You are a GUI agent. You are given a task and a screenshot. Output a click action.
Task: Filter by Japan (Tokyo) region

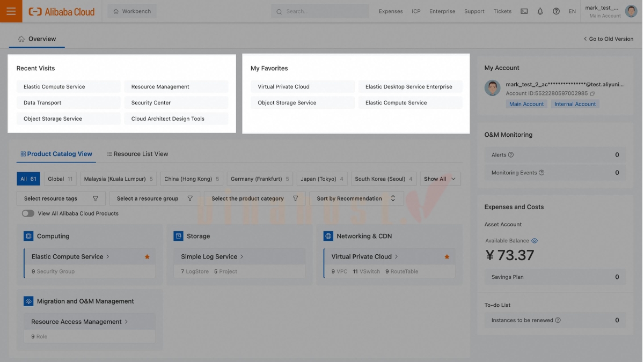(x=322, y=179)
